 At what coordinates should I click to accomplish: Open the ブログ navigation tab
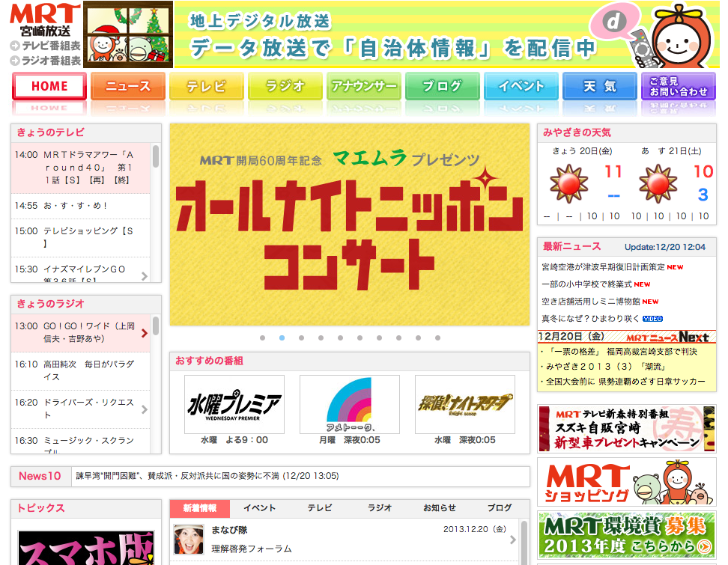click(x=443, y=86)
